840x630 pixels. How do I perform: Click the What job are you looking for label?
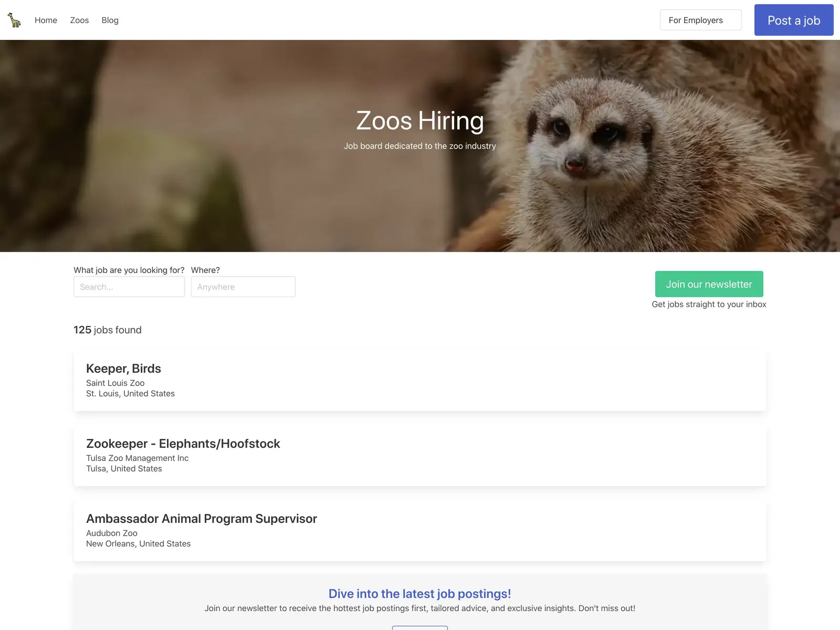point(129,270)
